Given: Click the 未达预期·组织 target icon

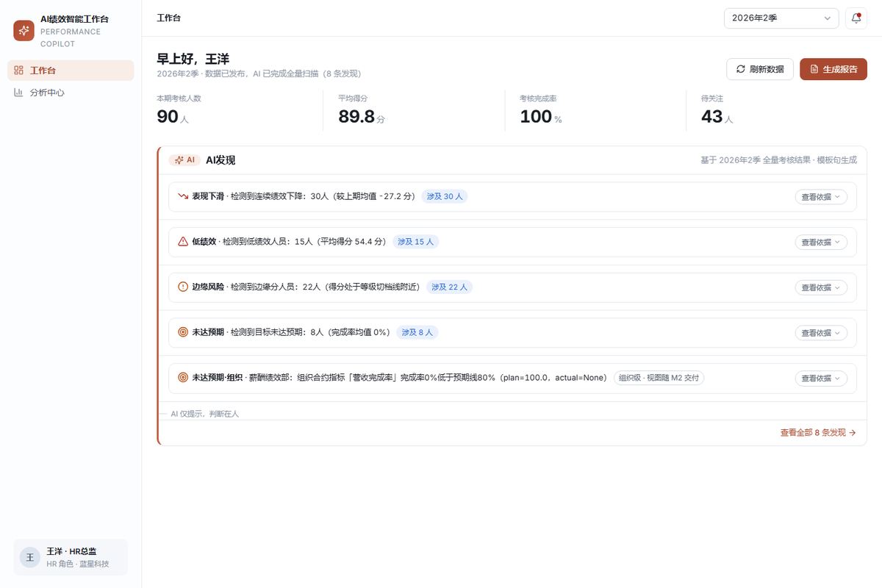Looking at the screenshot, I should coord(183,378).
